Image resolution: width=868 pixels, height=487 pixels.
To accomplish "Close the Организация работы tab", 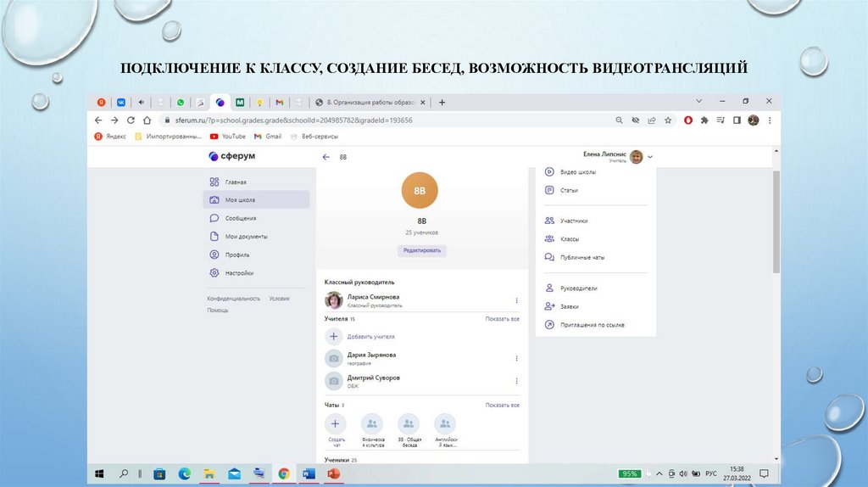I will pyautogui.click(x=423, y=103).
